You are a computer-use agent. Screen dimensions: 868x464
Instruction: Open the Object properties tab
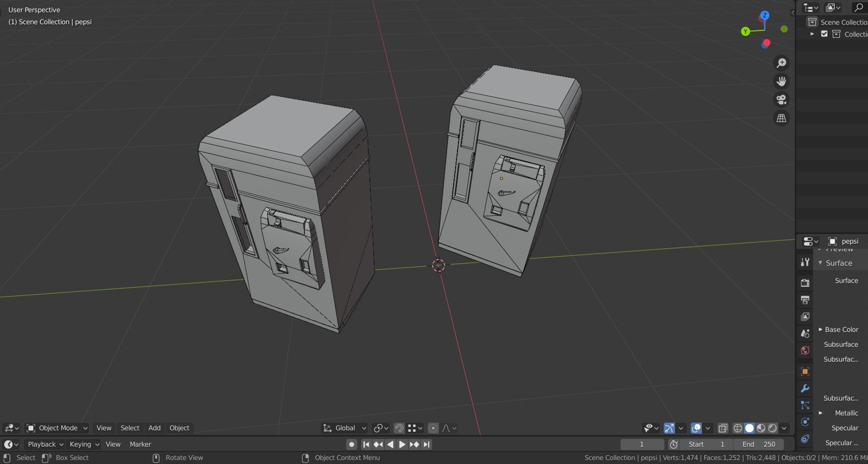(x=805, y=371)
